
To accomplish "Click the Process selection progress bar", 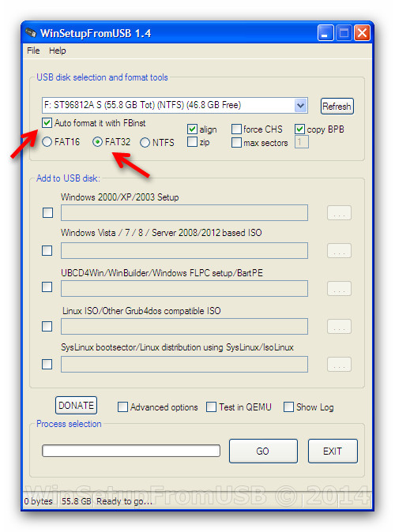I will pos(131,451).
